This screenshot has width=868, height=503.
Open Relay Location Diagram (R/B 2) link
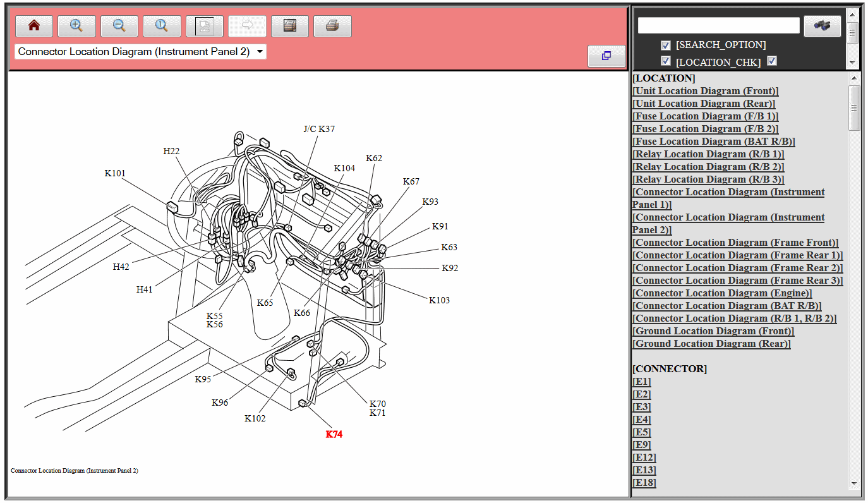pos(708,167)
